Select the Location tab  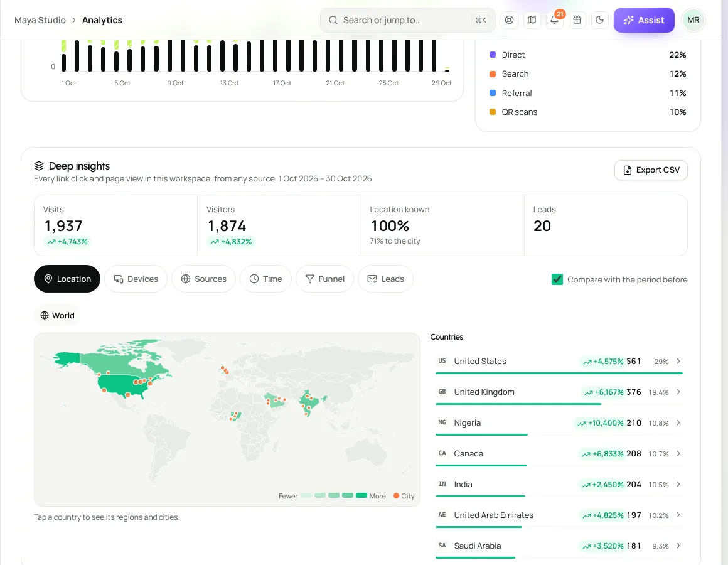tap(67, 279)
